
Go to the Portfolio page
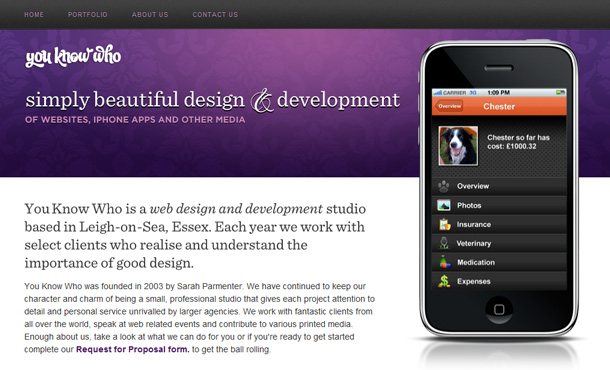[88, 15]
